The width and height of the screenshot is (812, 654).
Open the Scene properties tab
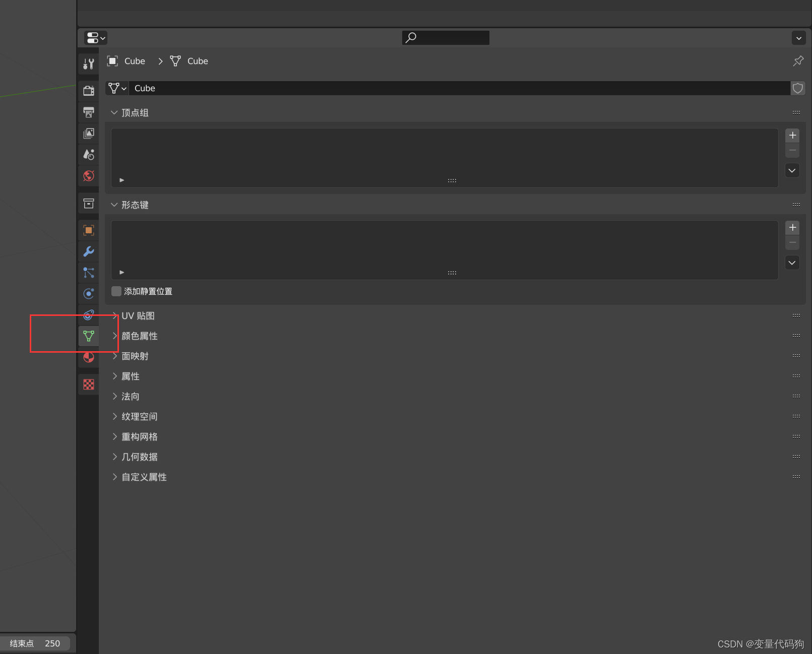pyautogui.click(x=89, y=154)
